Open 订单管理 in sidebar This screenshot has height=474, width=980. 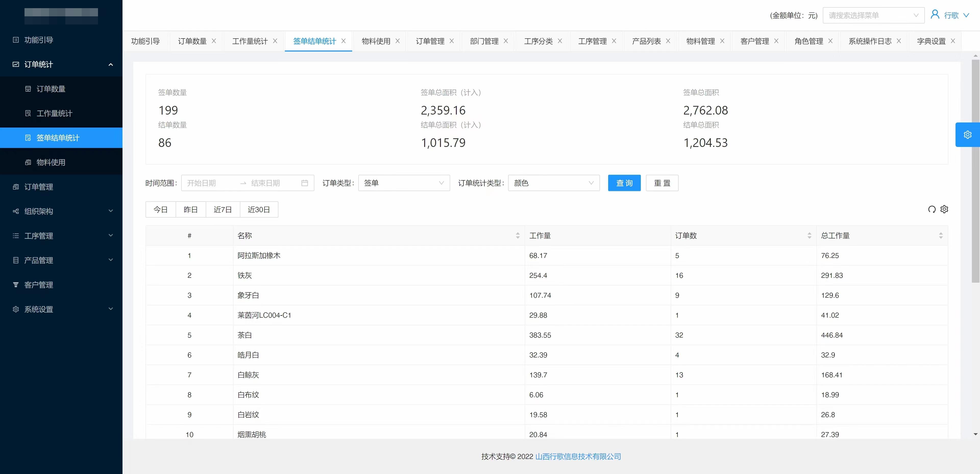[61, 187]
